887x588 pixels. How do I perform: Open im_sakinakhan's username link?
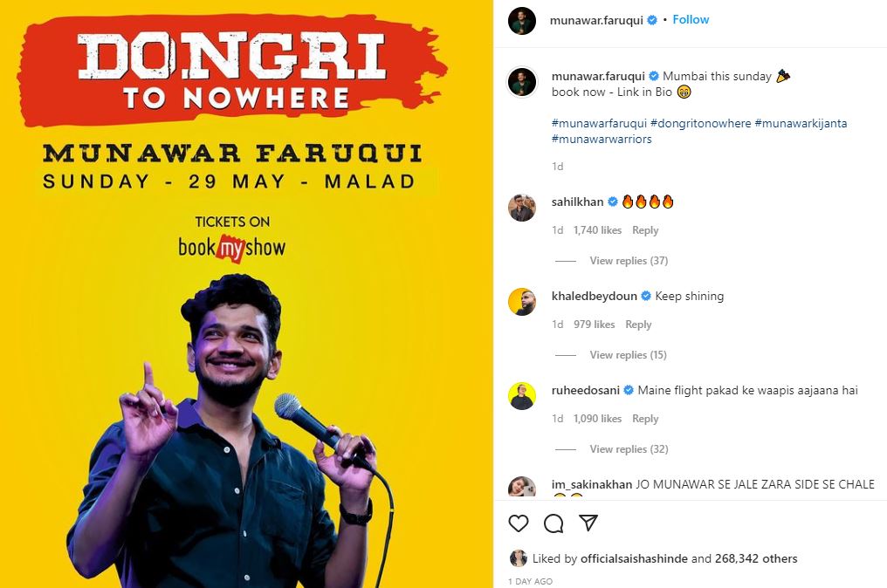click(x=592, y=484)
